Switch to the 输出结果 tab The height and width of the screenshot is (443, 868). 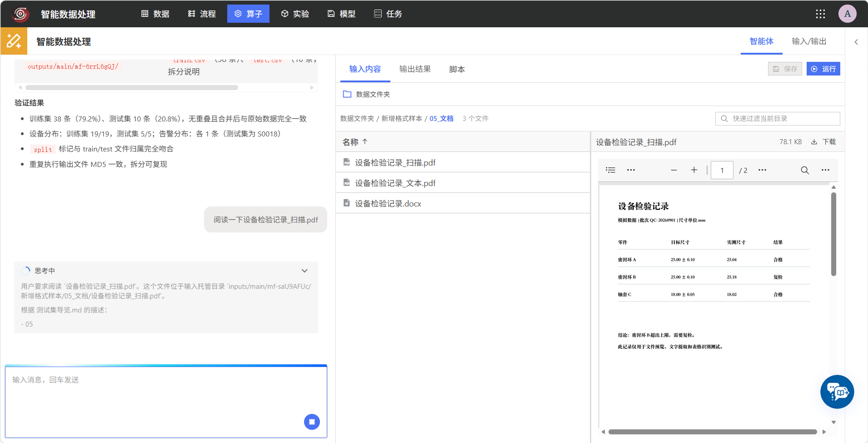(415, 69)
